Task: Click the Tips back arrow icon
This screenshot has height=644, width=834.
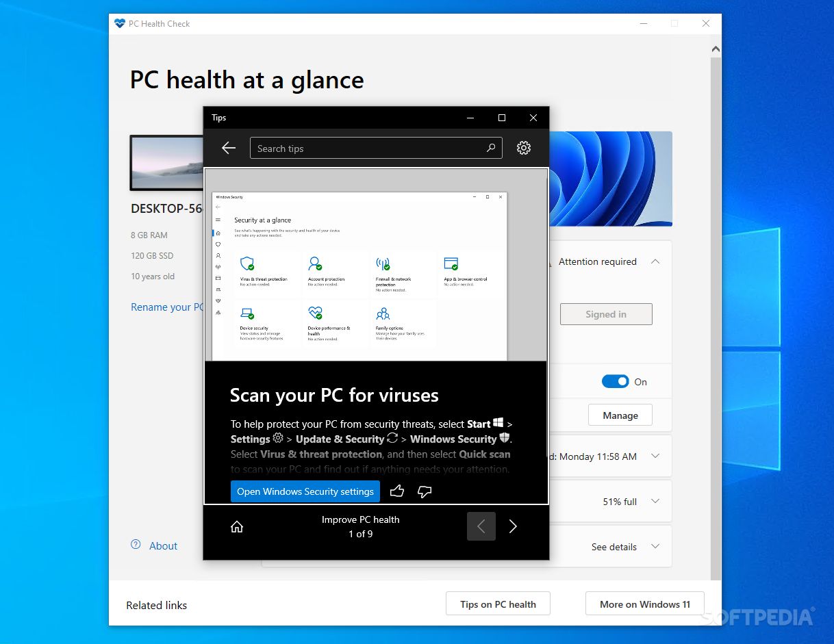Action: (x=229, y=148)
